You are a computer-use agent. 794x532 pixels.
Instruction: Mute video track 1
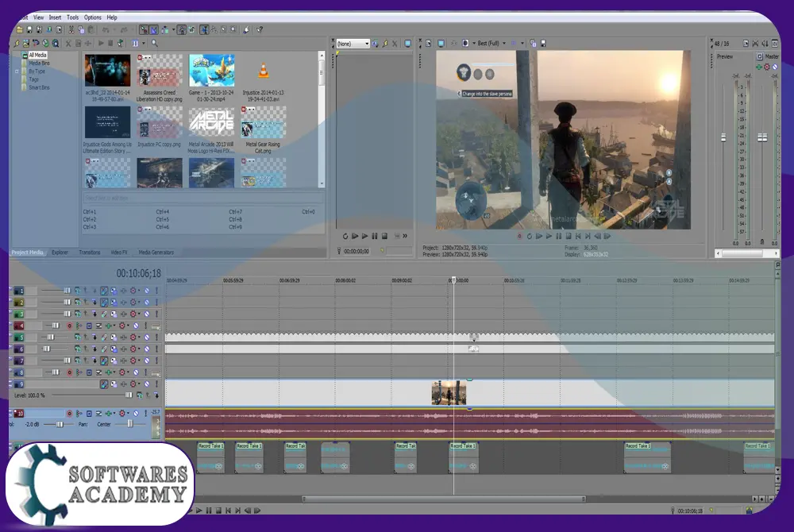coord(147,291)
